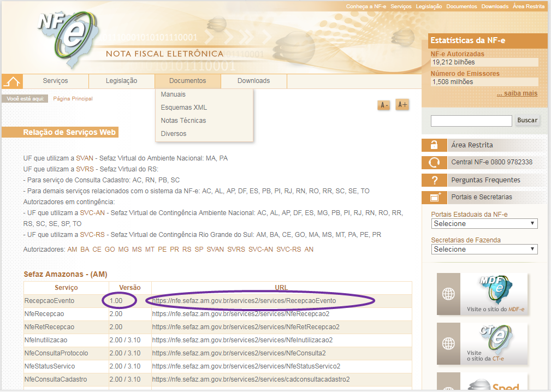This screenshot has width=551, height=392.
Task: Open top bar Serviços link
Action: tap(401, 7)
